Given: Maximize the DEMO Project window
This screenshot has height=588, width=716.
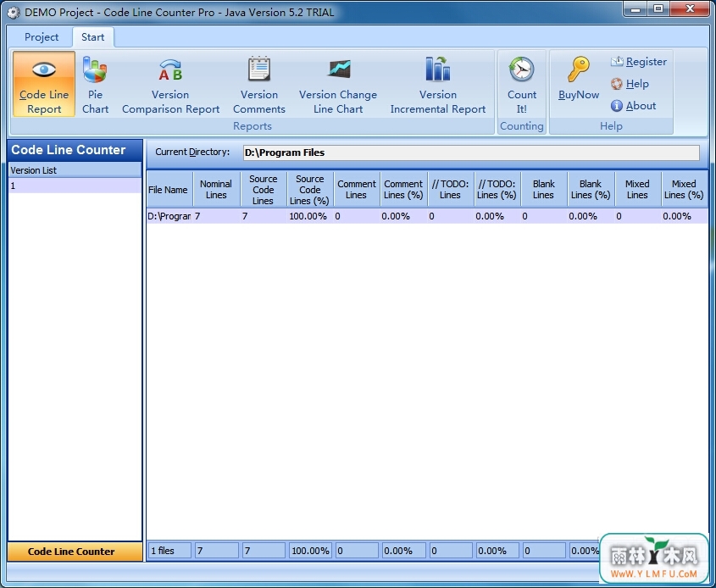Looking at the screenshot, I should (x=658, y=8).
